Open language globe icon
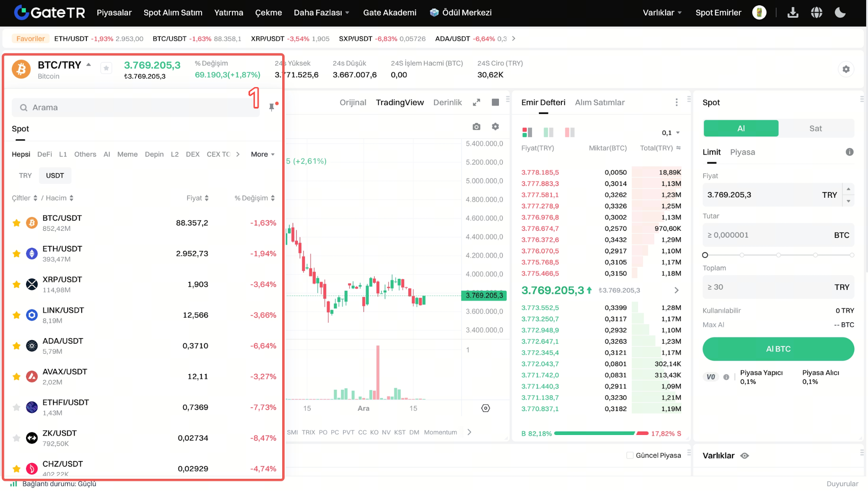 [x=816, y=13]
